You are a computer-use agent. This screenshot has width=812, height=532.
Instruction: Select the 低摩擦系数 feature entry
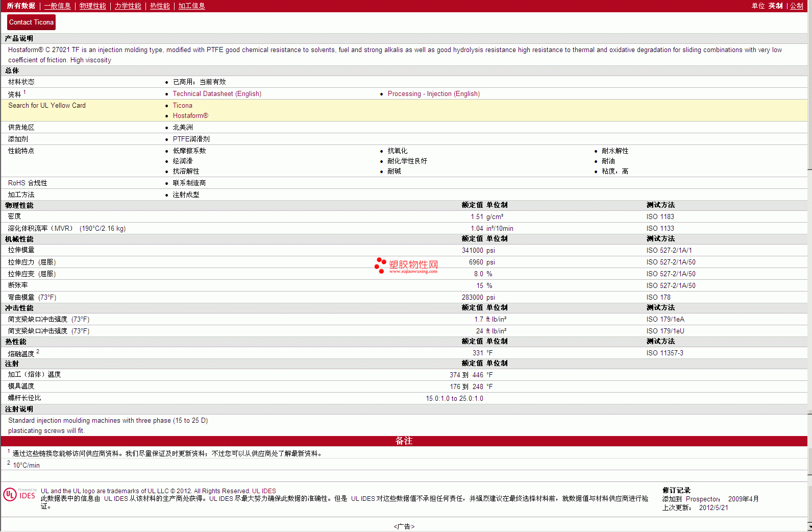189,151
